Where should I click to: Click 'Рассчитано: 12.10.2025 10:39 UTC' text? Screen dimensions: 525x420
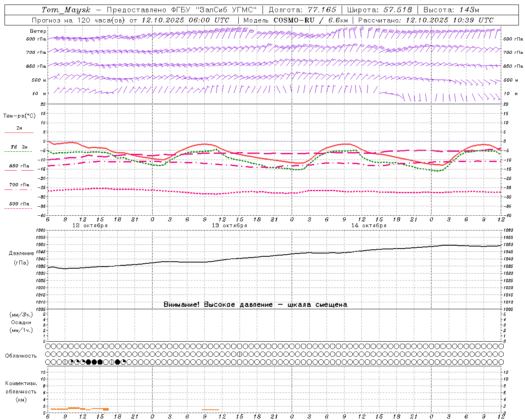coord(426,20)
